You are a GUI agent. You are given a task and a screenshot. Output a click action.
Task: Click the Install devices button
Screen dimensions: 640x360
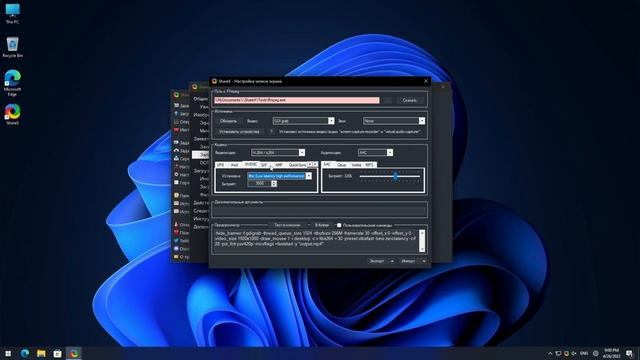coord(239,132)
